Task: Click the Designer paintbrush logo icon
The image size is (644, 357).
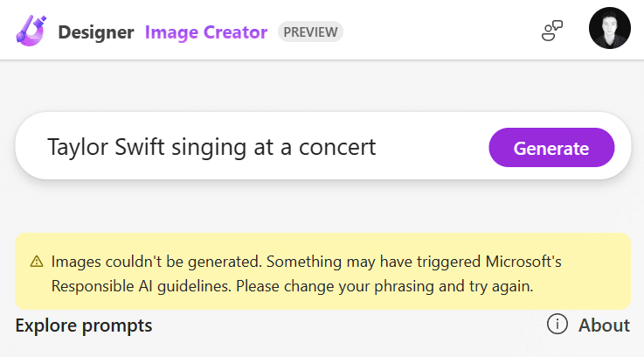Action: click(31, 32)
